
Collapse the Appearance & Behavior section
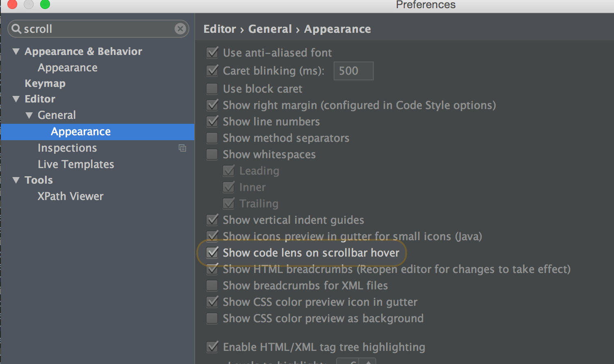tap(16, 51)
